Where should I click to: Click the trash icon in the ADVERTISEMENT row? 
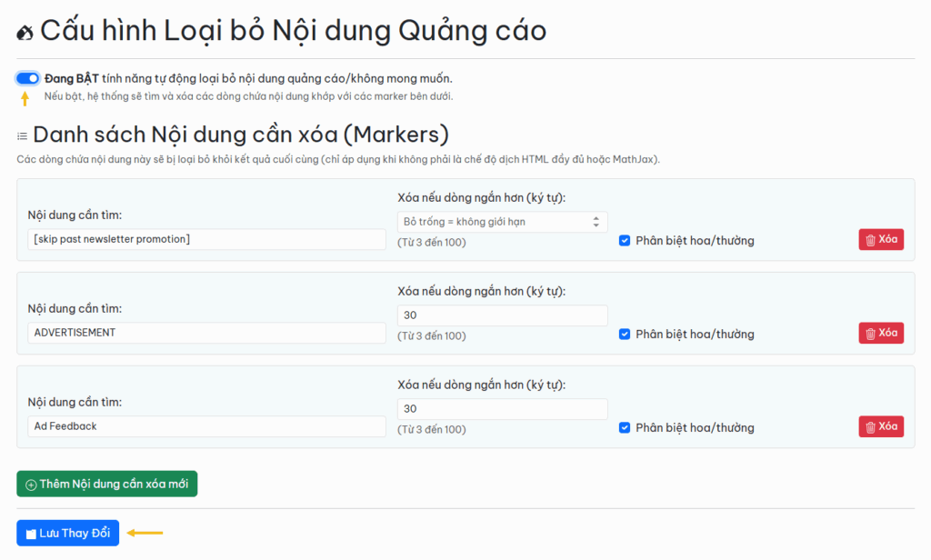(870, 333)
